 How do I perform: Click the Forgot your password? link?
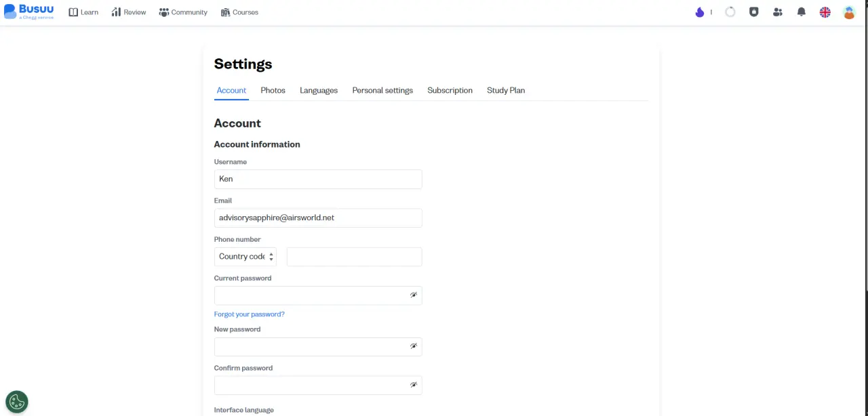pos(249,314)
